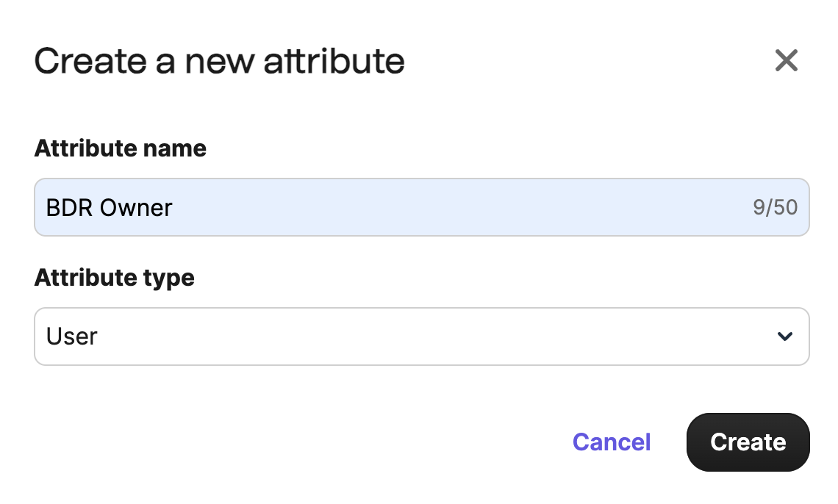
Task: Click the X icon in dialog header
Action: [x=786, y=60]
